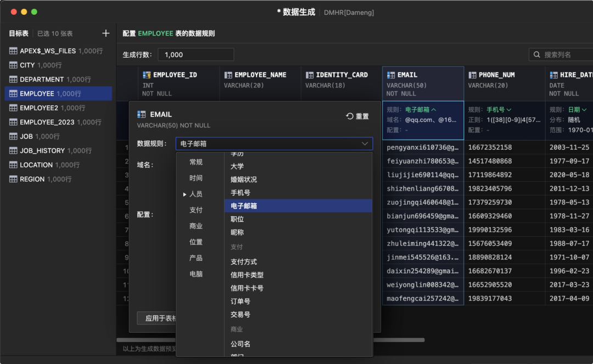Select the EMPLOYEE table in sidebar

(58, 93)
